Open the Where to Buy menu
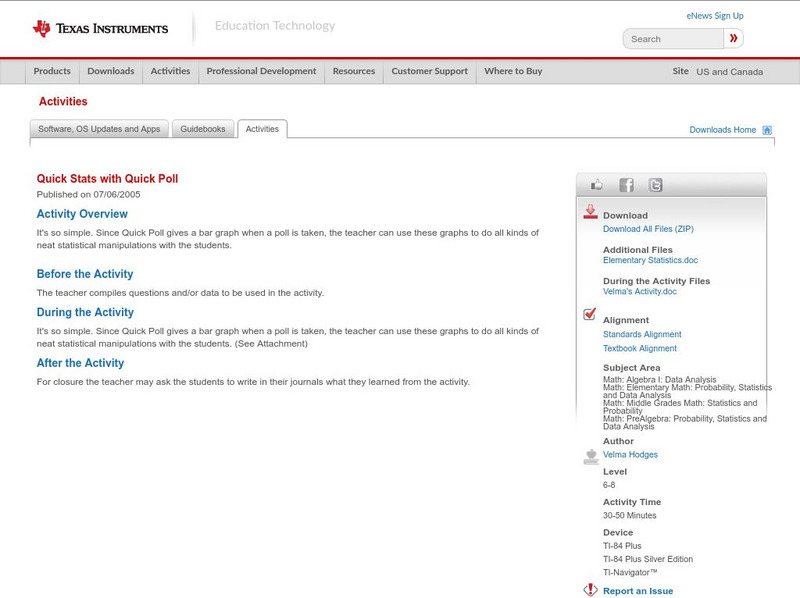 point(512,71)
